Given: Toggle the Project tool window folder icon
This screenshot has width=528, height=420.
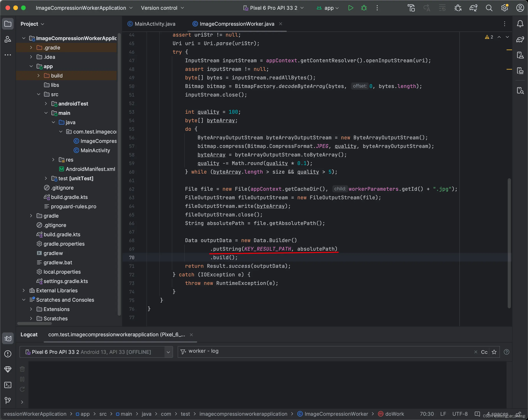Looking at the screenshot, I should point(8,24).
